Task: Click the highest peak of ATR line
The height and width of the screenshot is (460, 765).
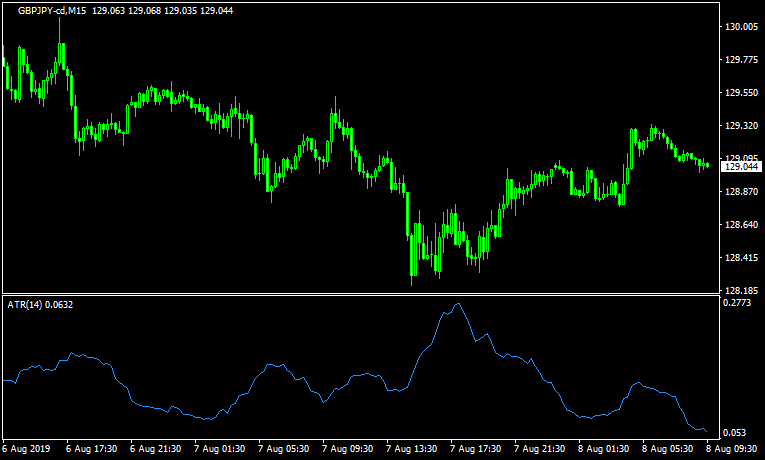Action: coord(457,304)
